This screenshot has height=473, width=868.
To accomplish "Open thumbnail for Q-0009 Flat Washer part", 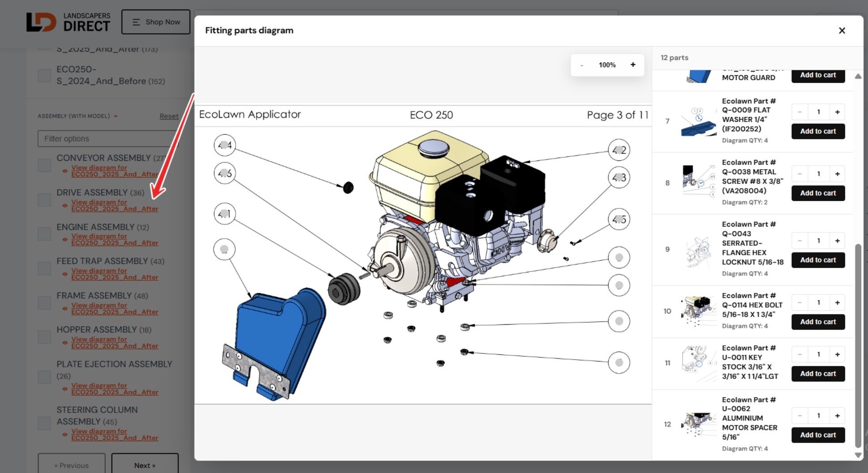I will click(x=699, y=121).
